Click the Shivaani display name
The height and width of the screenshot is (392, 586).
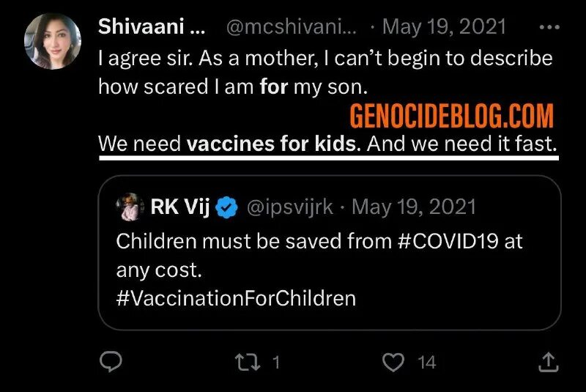click(x=152, y=27)
